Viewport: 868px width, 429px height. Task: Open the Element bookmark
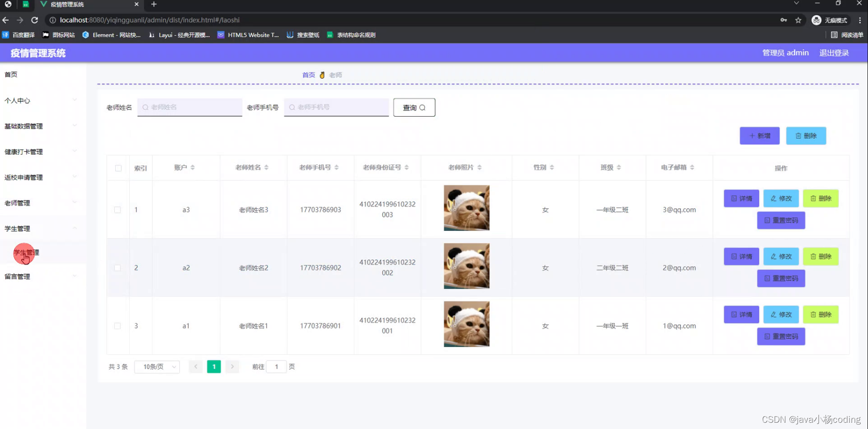[111, 35]
